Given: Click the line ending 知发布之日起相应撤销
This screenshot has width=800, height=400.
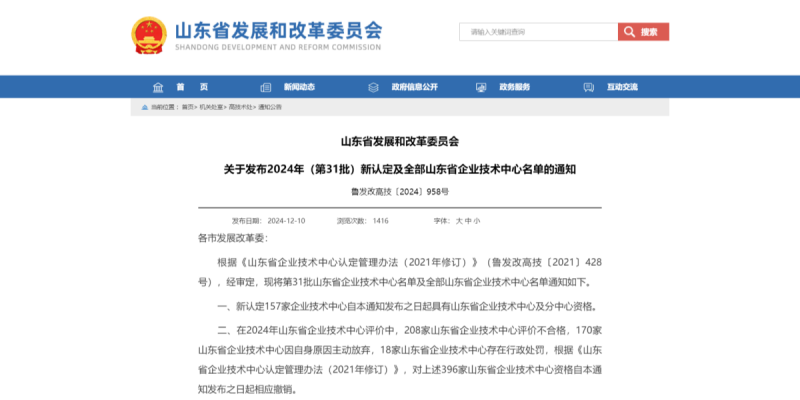Looking at the screenshot, I should click(247, 390).
